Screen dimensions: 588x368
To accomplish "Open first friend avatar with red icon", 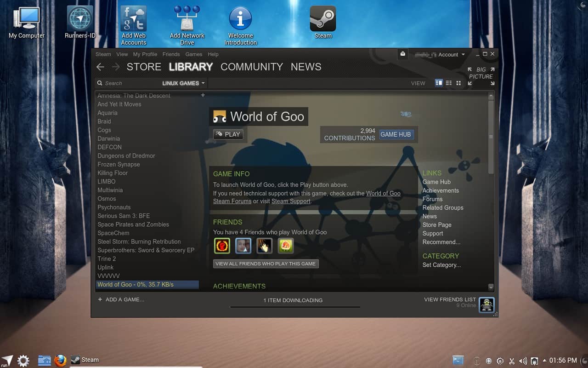I will pos(222,246).
